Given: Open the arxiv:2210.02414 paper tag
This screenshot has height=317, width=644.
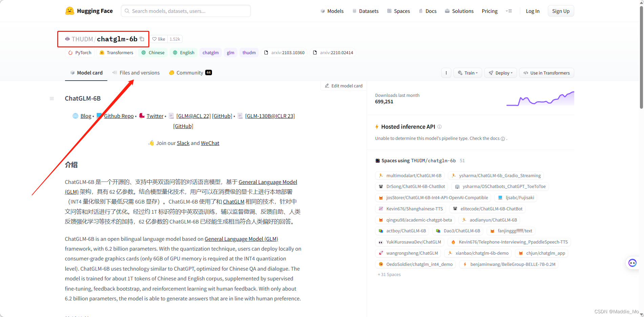Looking at the screenshot, I should coord(333,52).
